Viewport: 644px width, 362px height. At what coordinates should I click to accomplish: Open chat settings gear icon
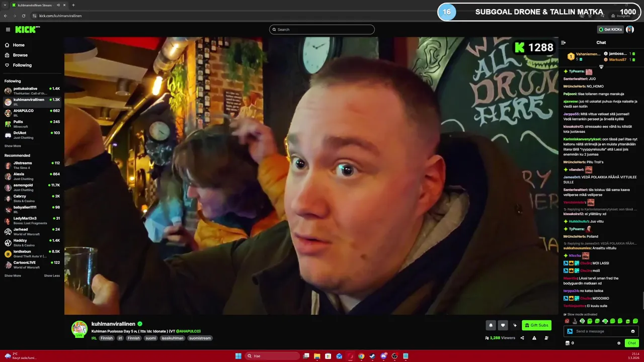(619, 343)
